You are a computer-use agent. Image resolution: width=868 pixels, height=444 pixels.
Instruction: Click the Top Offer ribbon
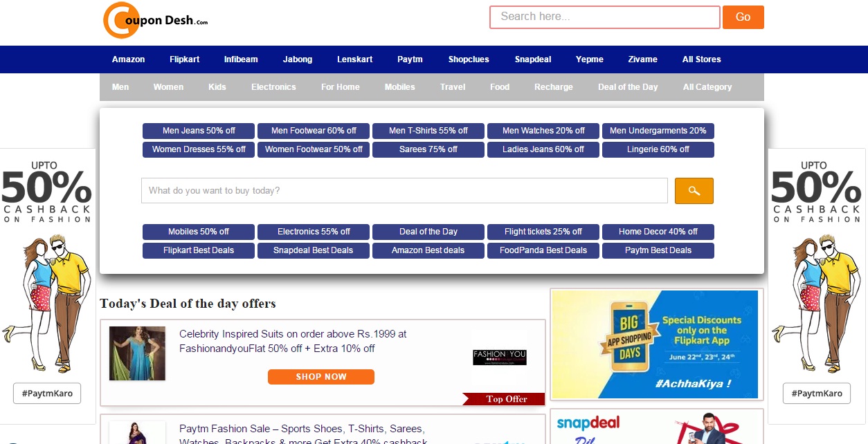(x=504, y=399)
